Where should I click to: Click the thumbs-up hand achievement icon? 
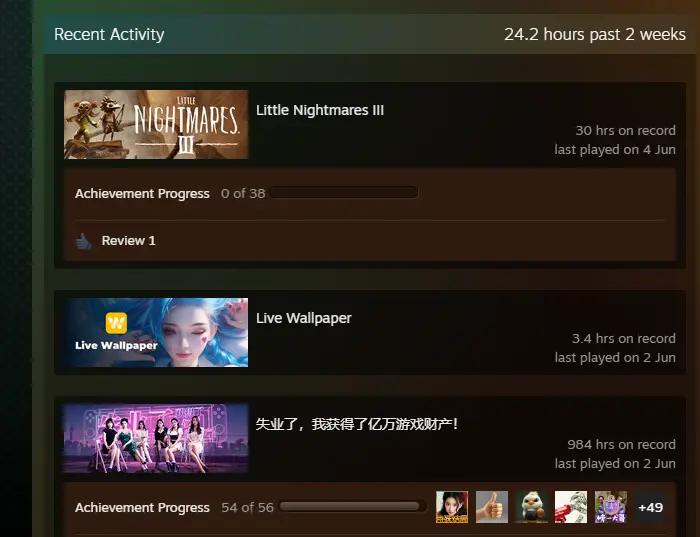coord(492,507)
